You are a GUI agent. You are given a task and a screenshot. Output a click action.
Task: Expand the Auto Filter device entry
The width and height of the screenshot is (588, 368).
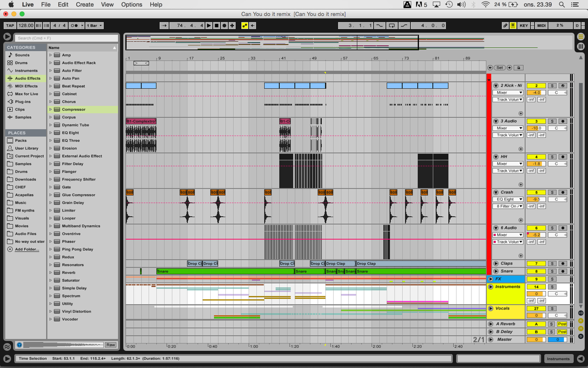[50, 71]
